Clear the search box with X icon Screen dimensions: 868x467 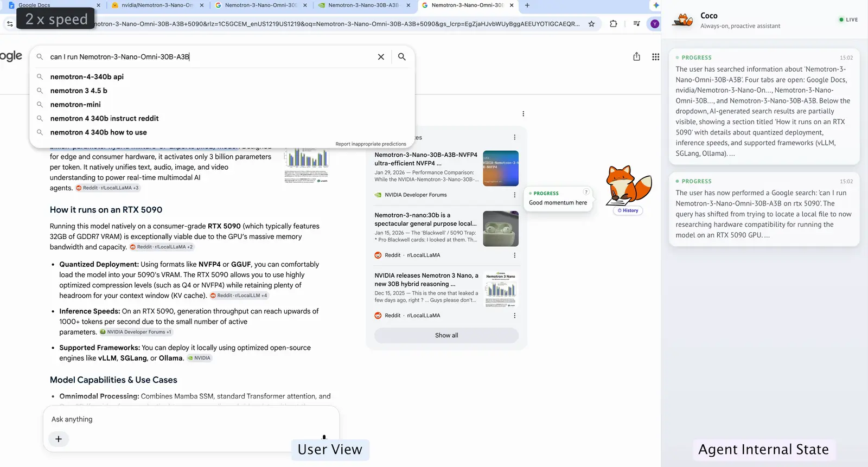pos(381,57)
